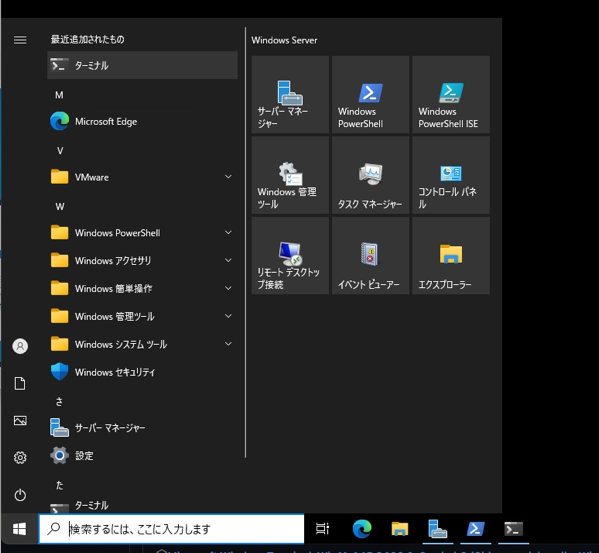Expand the Windows PowerShell folder chevron
This screenshot has width=599, height=553.
pyautogui.click(x=228, y=232)
